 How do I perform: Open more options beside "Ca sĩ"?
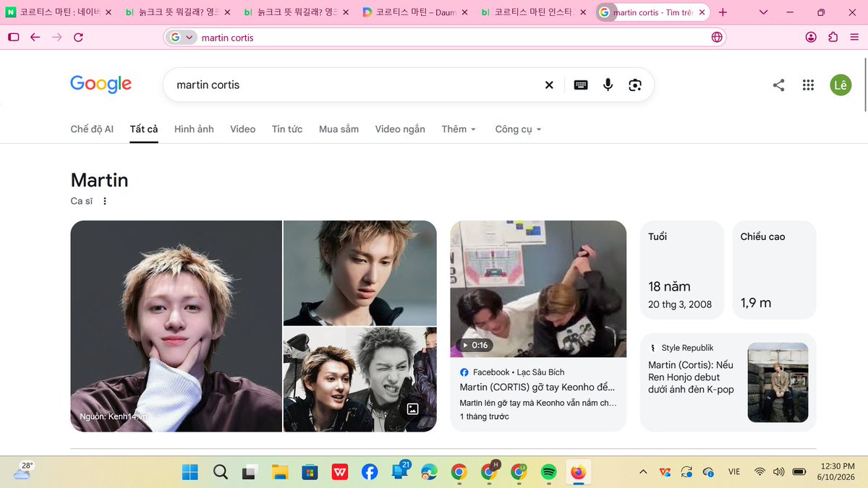(105, 202)
